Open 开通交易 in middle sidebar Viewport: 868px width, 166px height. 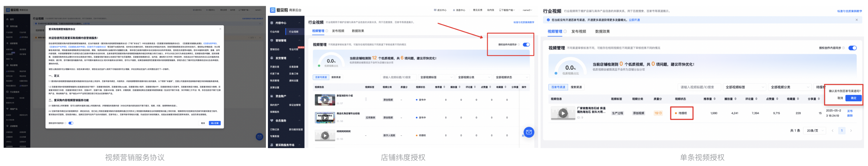click(x=275, y=67)
